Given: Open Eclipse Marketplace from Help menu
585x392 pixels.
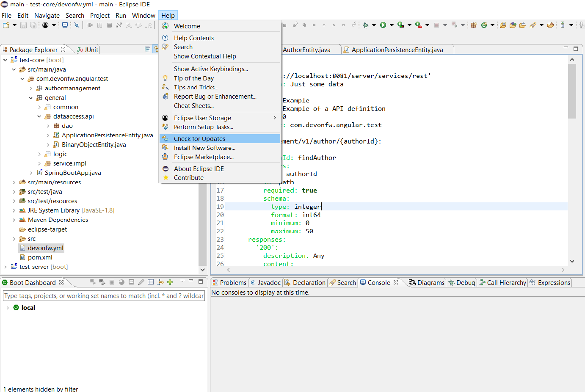Looking at the screenshot, I should coord(204,157).
